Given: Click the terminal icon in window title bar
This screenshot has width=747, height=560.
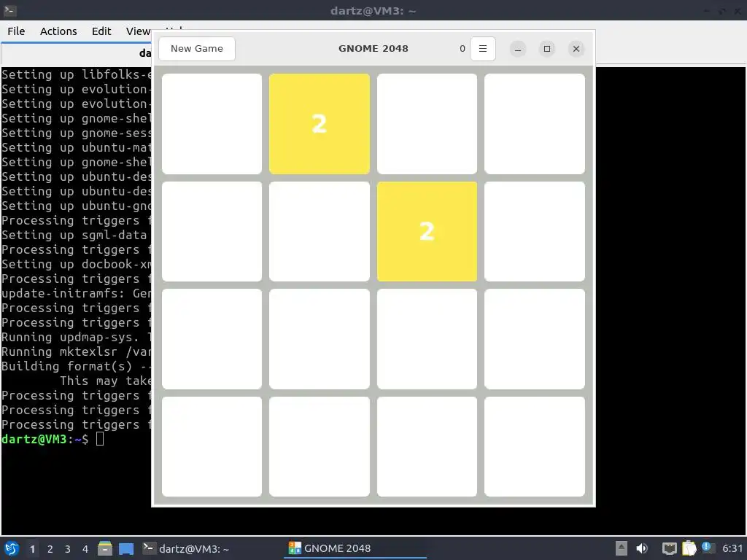Looking at the screenshot, I should tap(9, 10).
